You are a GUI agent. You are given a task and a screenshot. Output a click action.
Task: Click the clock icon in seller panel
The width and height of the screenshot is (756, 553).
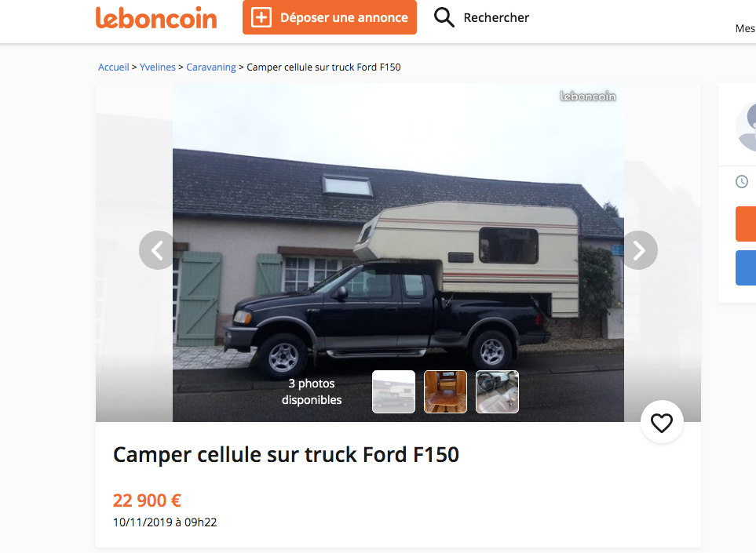(742, 182)
